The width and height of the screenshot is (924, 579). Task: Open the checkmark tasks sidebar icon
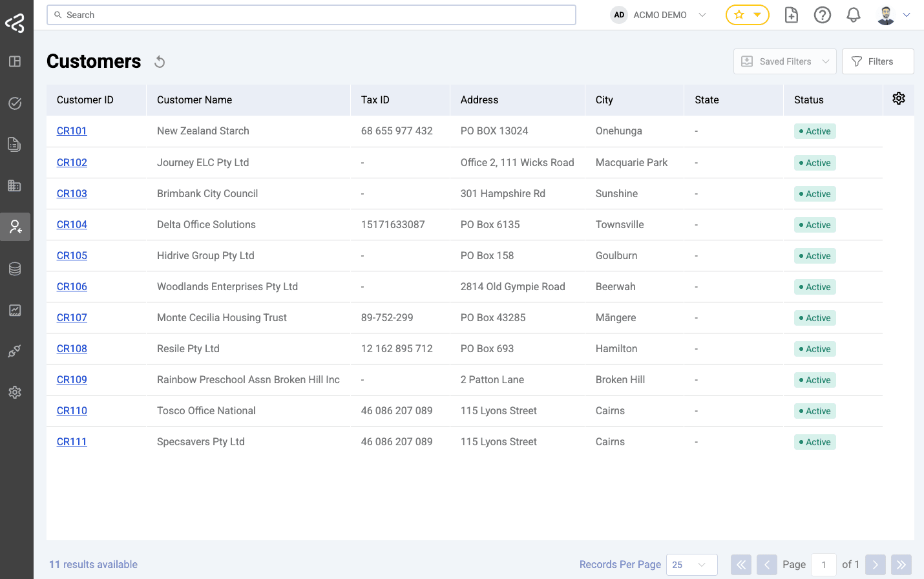point(15,103)
